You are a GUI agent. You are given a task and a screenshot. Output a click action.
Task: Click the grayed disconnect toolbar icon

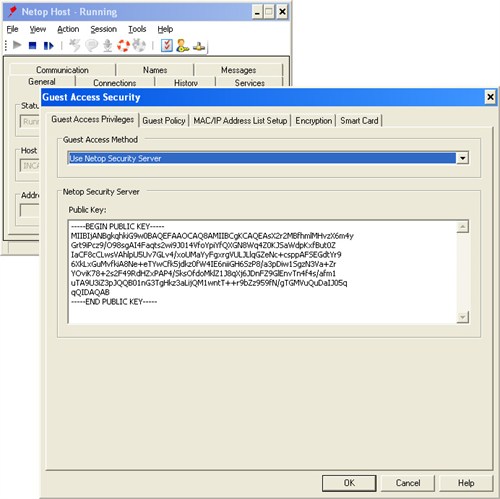pos(75,45)
